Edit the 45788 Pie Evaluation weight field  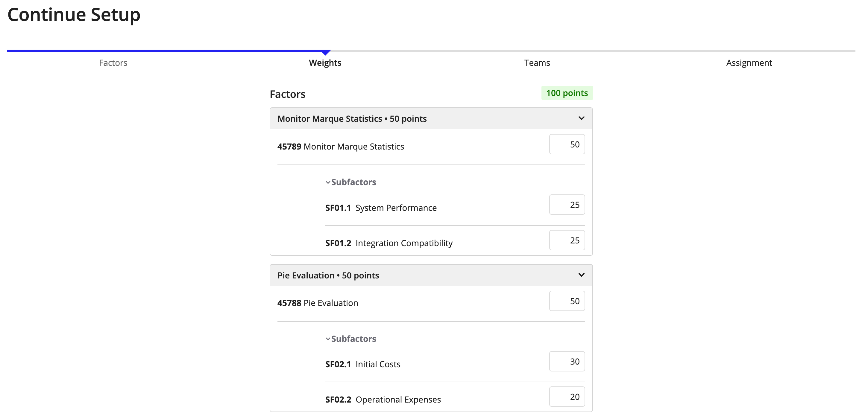[x=567, y=301]
